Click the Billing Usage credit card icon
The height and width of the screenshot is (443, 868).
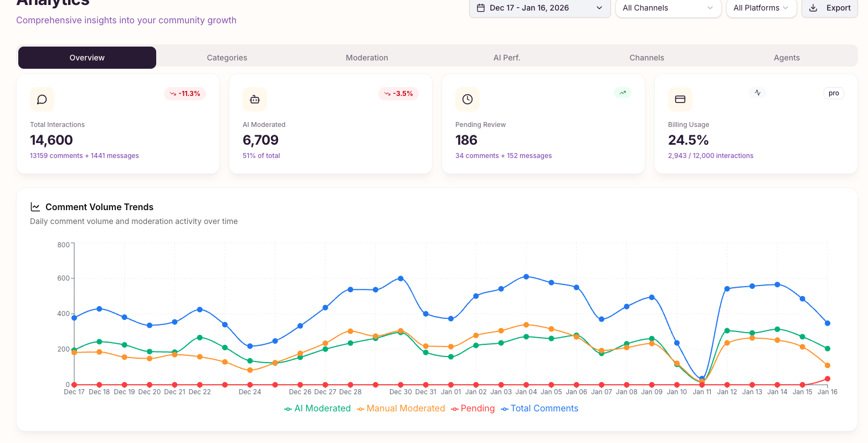(680, 99)
